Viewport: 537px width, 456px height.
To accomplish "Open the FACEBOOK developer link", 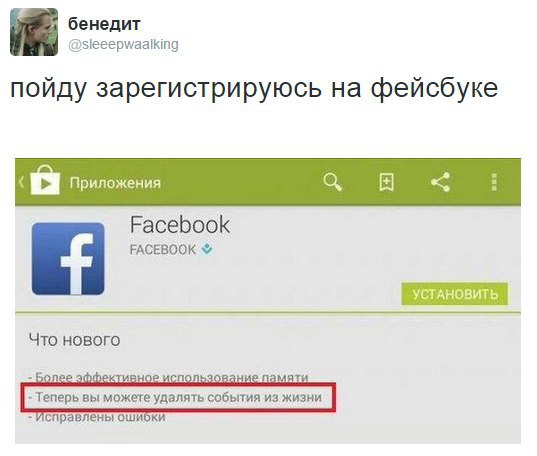I will [x=163, y=249].
